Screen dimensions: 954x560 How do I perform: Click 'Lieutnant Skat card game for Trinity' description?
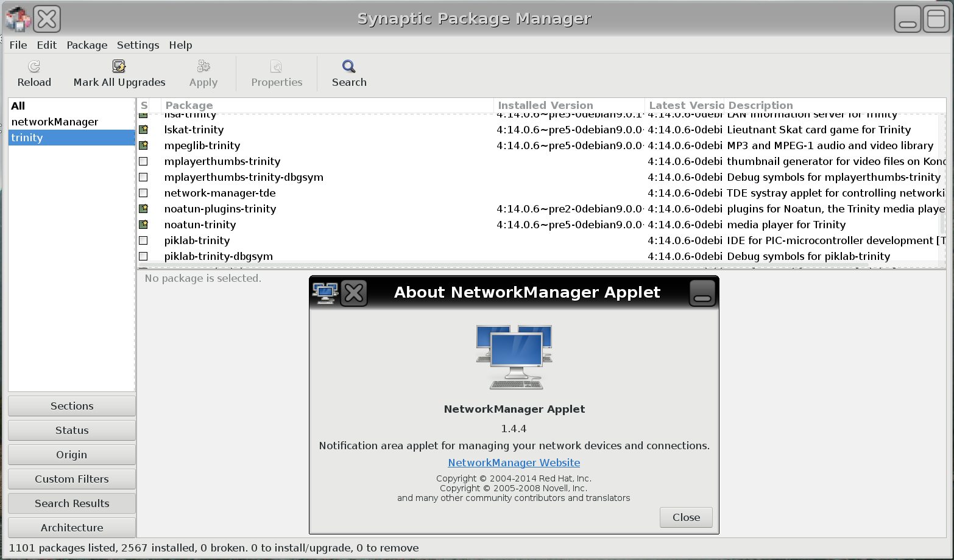click(819, 130)
